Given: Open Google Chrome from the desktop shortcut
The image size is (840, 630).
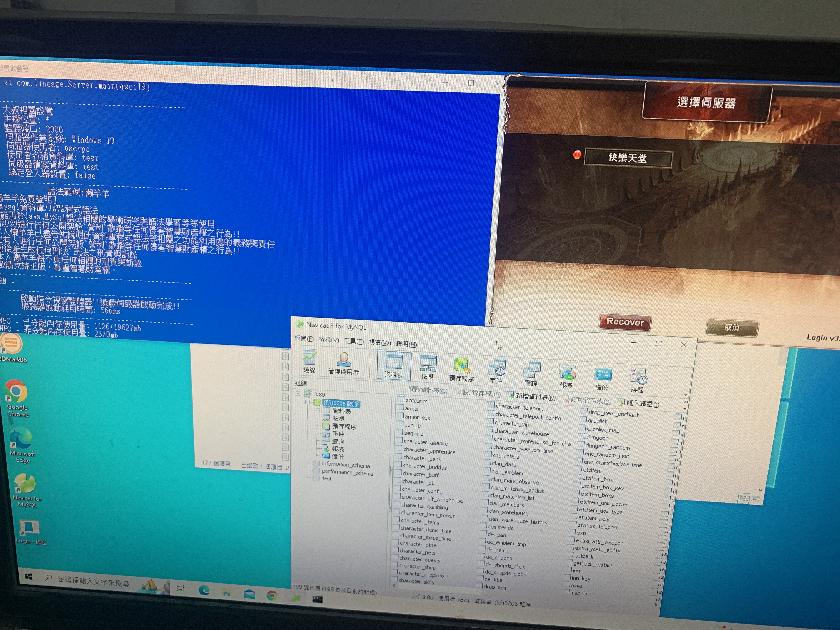Looking at the screenshot, I should [x=17, y=399].
